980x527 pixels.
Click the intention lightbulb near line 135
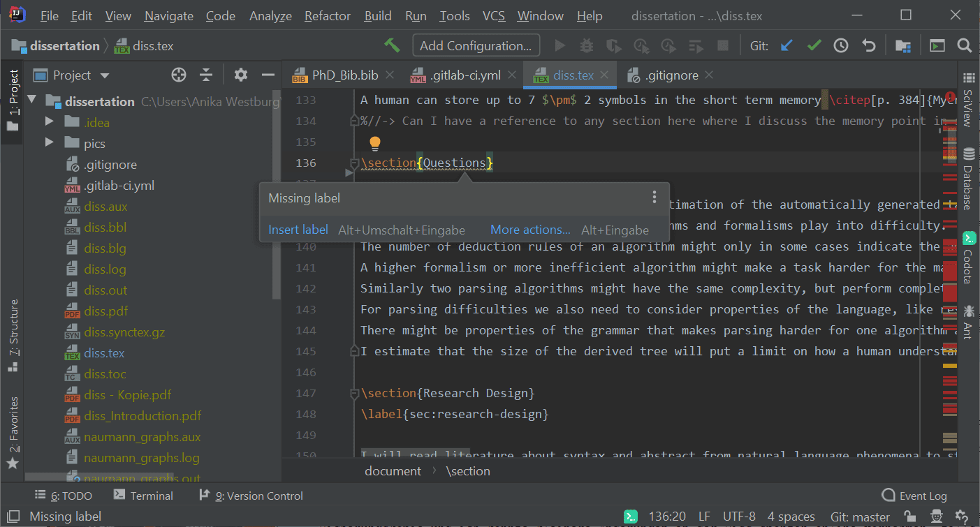pyautogui.click(x=374, y=142)
